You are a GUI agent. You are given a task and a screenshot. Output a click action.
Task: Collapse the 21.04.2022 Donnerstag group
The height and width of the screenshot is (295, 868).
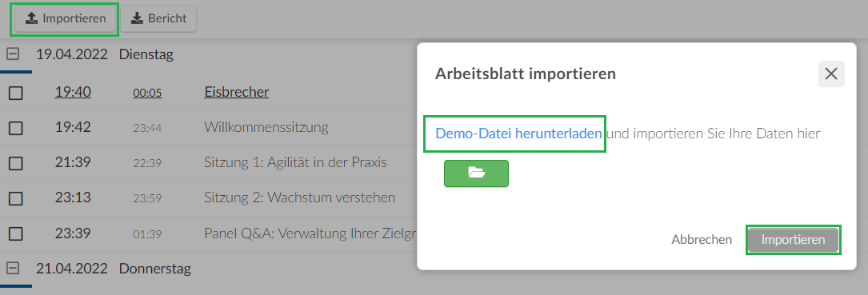pyautogui.click(x=14, y=269)
